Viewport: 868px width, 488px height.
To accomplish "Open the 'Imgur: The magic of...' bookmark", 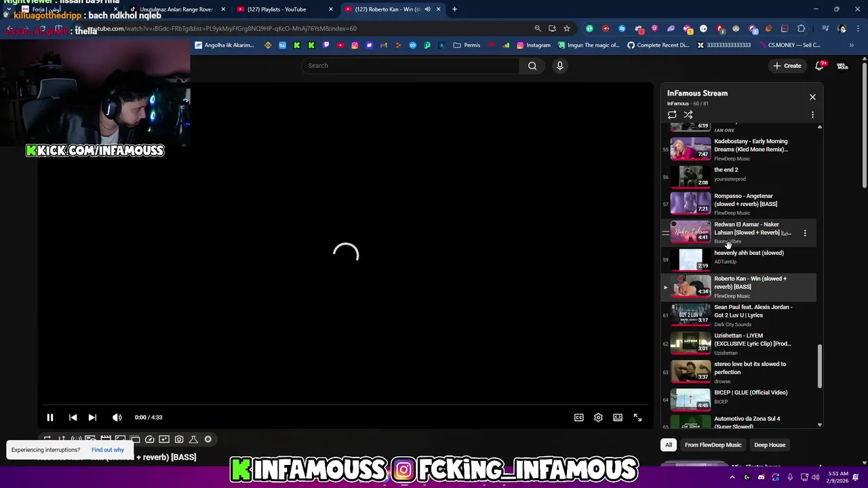I will coord(589,45).
